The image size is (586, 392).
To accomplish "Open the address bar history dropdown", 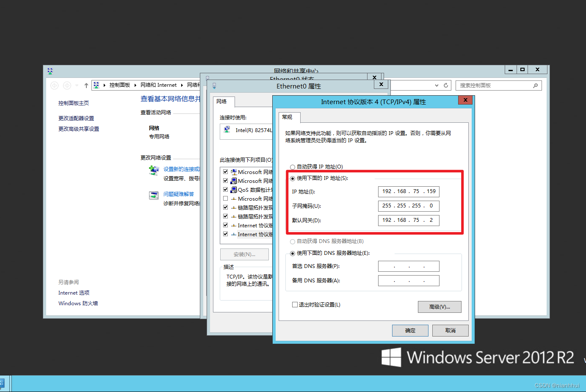I will tap(437, 85).
